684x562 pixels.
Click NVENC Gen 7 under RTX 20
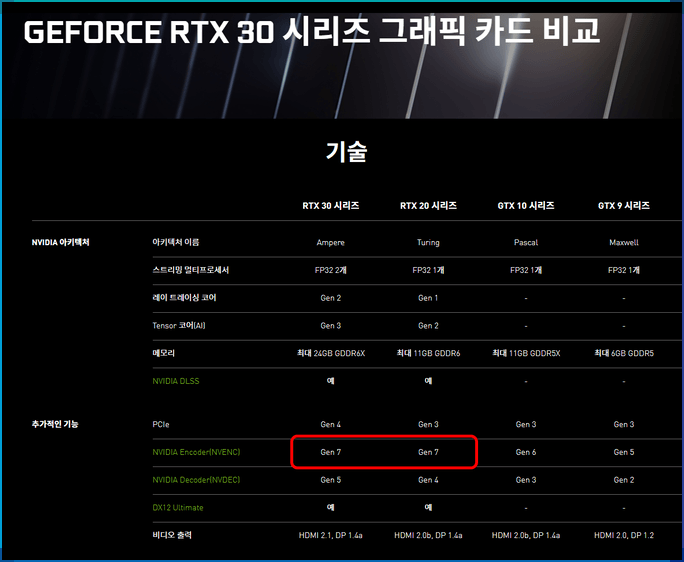coord(428,452)
